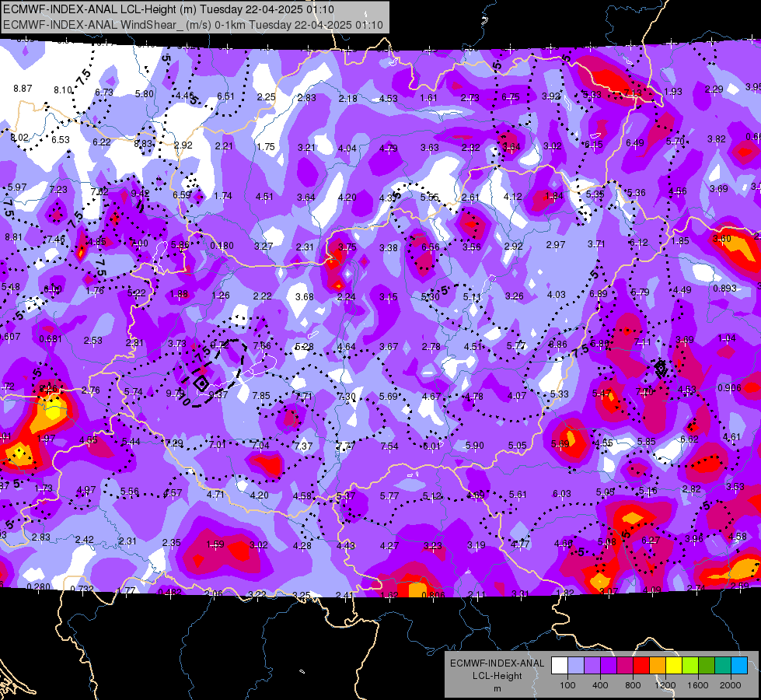
Task: Click the map value 0.906
Action: (729, 387)
